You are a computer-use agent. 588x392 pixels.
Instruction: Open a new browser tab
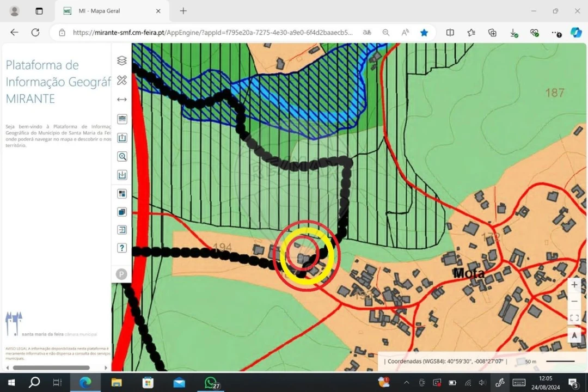tap(183, 11)
